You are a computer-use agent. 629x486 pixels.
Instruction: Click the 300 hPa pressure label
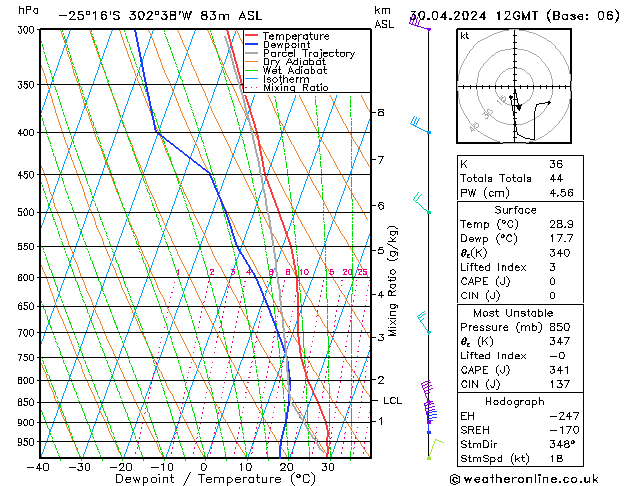pyautogui.click(x=28, y=30)
